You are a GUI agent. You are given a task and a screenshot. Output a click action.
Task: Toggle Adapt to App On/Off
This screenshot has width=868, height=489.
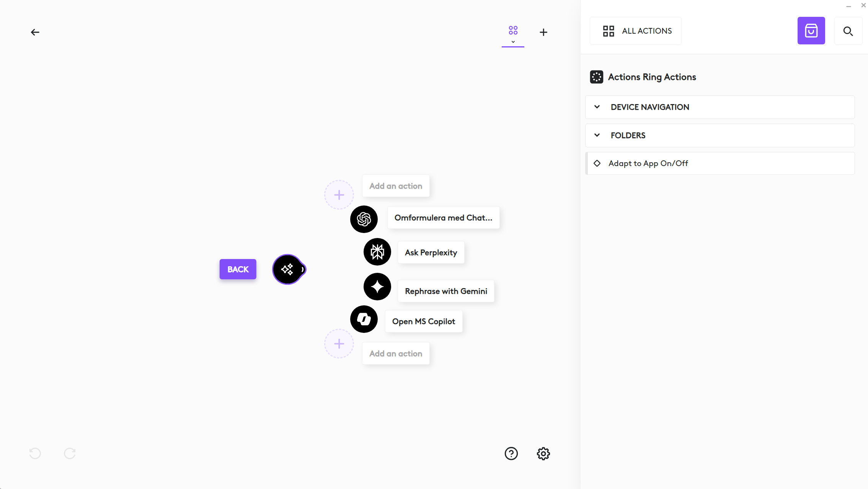point(648,163)
